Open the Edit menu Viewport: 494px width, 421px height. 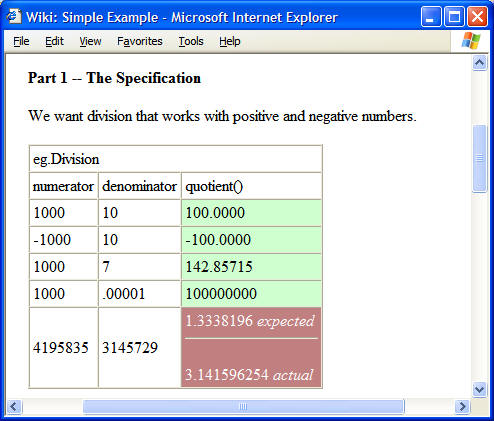tap(54, 41)
